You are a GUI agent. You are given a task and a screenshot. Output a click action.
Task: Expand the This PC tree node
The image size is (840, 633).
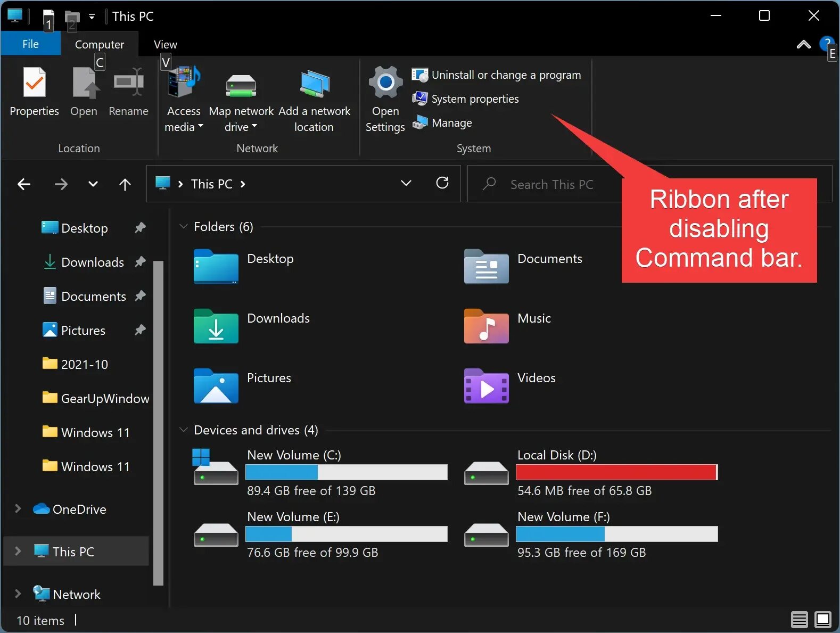18,552
